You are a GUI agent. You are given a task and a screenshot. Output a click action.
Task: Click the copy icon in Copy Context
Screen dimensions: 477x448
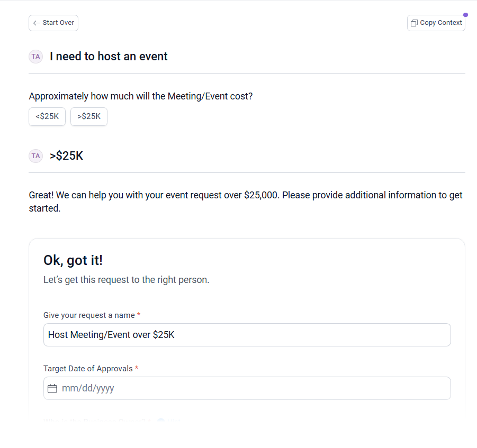tap(414, 23)
